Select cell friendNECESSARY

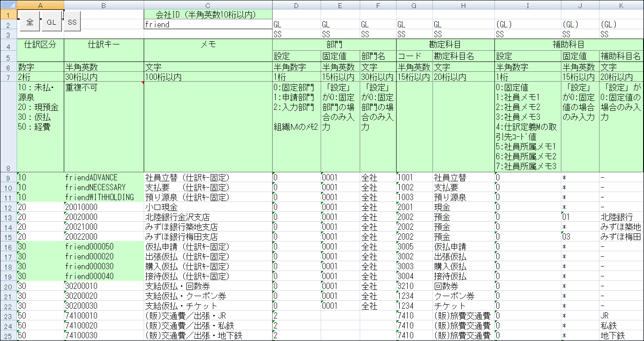coord(104,188)
